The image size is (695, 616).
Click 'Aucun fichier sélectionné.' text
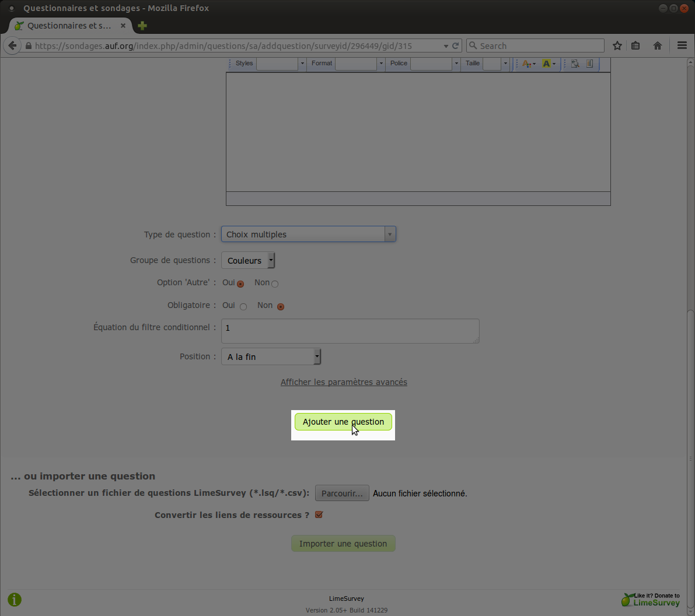[x=420, y=494]
